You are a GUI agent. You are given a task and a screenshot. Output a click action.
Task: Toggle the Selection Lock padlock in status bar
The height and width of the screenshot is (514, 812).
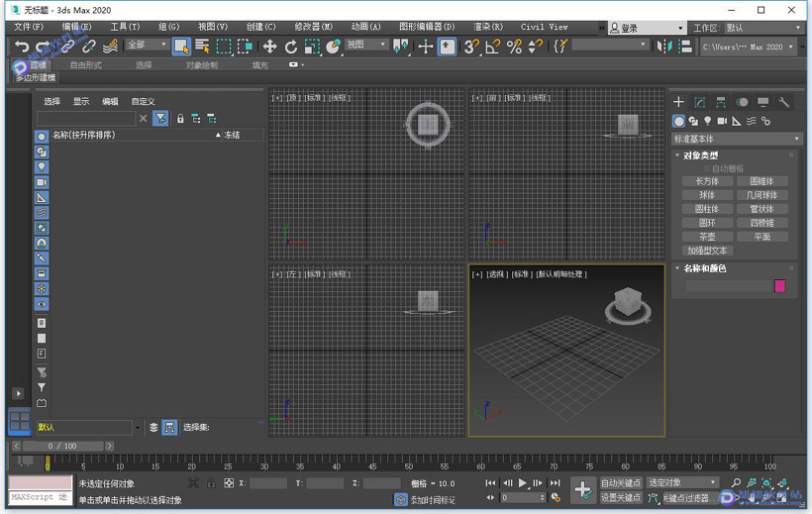coord(211,483)
